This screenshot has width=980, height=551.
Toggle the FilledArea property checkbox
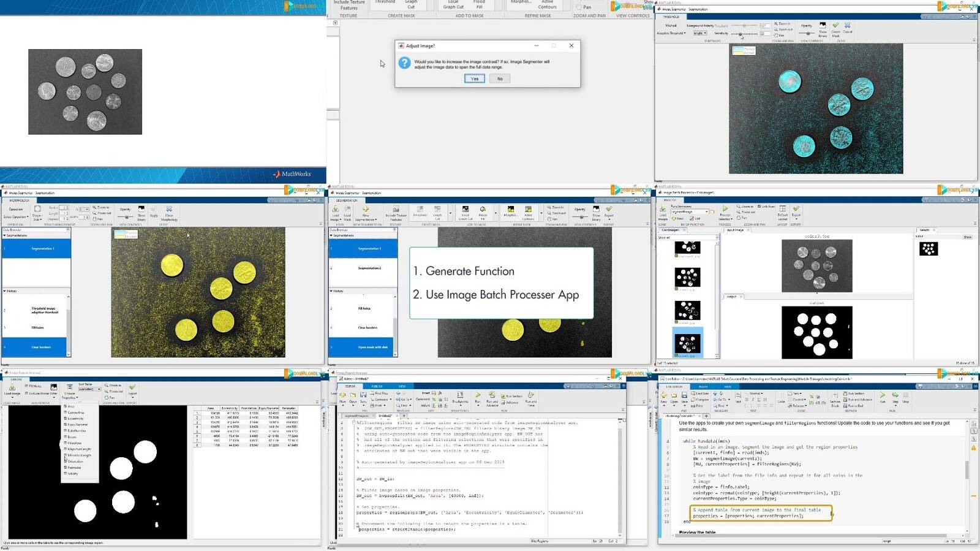click(66, 443)
